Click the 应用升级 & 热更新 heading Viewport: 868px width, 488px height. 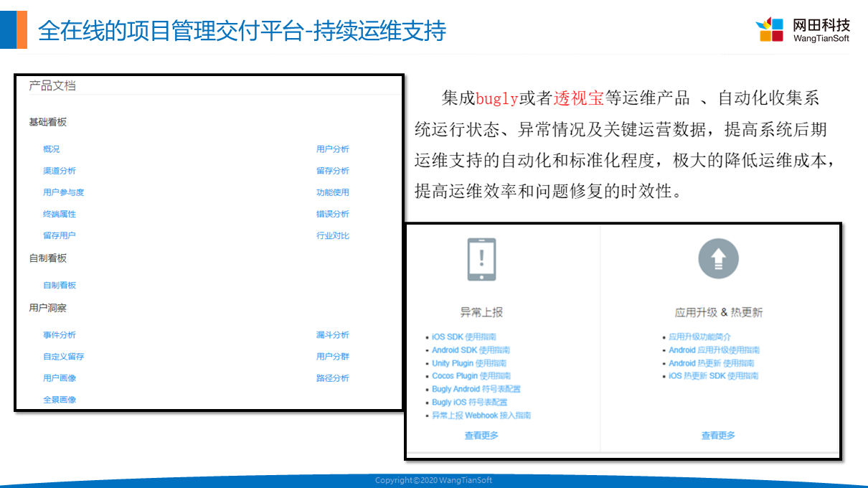(x=719, y=312)
